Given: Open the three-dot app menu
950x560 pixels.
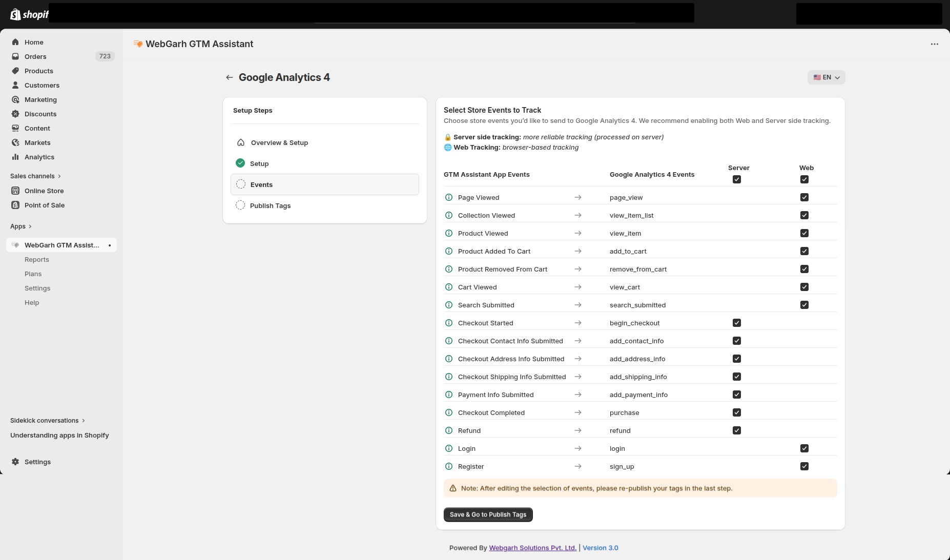Looking at the screenshot, I should [x=935, y=44].
